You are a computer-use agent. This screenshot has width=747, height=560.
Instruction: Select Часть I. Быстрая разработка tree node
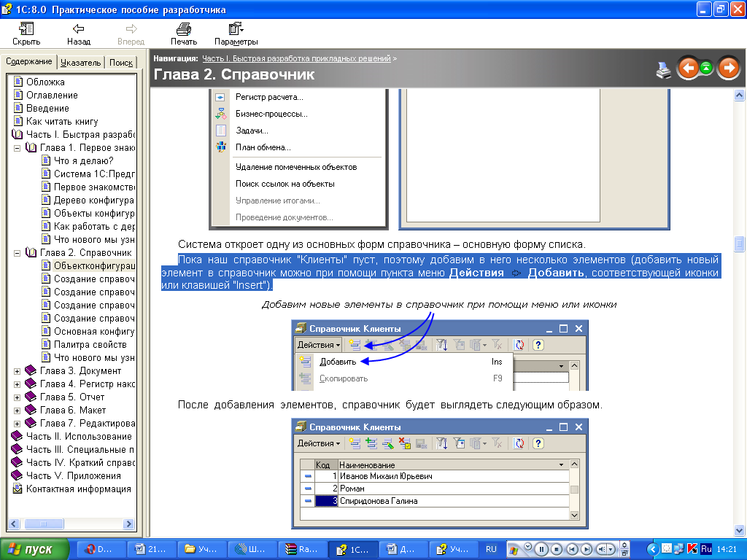(x=80, y=134)
